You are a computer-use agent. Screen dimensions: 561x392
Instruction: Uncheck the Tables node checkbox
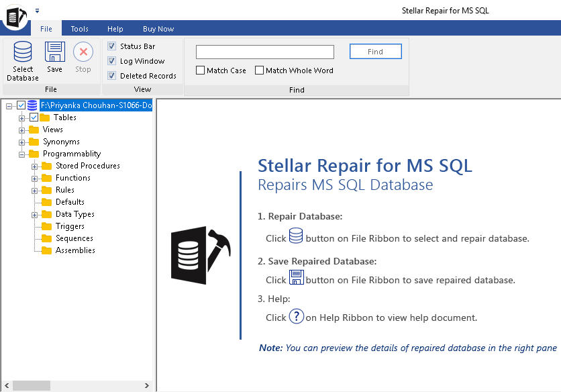point(34,117)
